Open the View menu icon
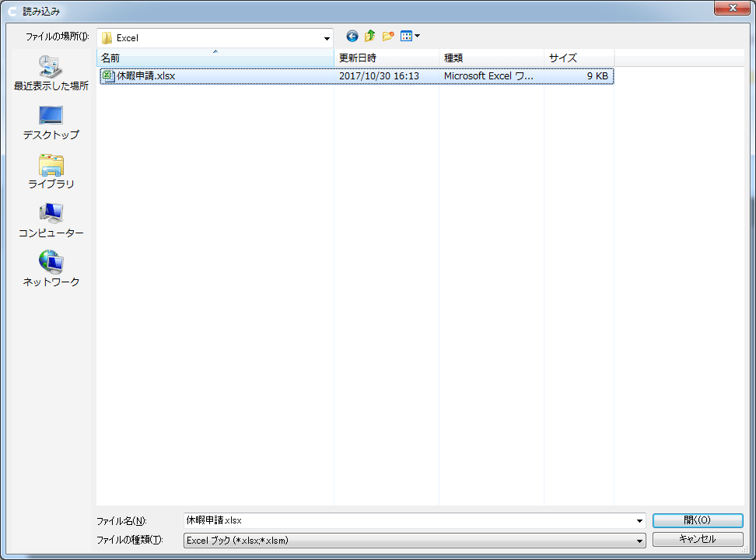This screenshot has height=560, width=756. coord(410,36)
